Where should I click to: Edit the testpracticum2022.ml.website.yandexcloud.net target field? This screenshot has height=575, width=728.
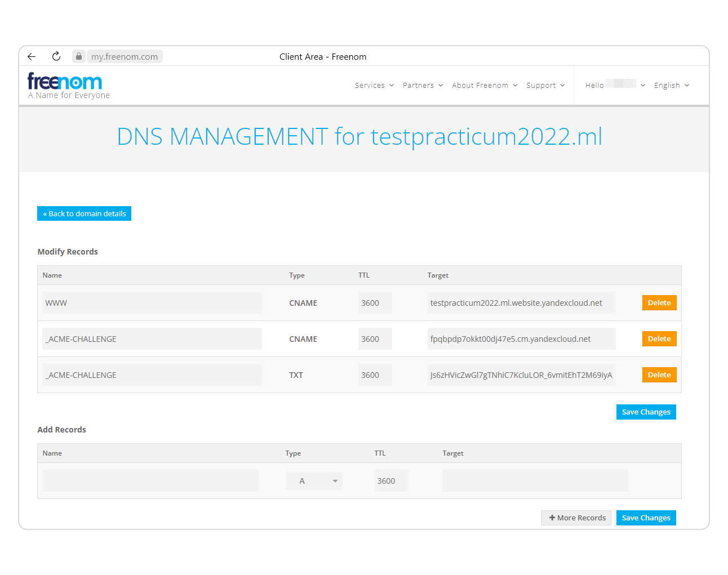click(x=521, y=303)
